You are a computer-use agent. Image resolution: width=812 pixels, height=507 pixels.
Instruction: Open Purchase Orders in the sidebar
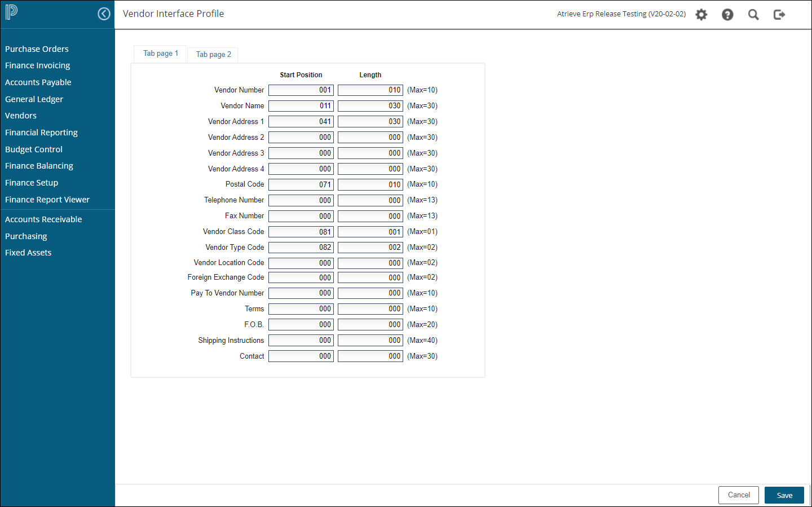[x=37, y=49]
